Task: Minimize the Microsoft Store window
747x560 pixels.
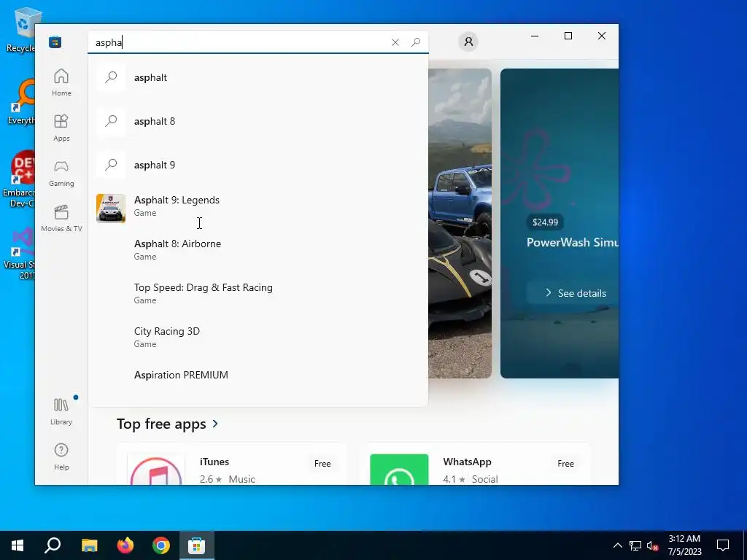Action: 535,36
